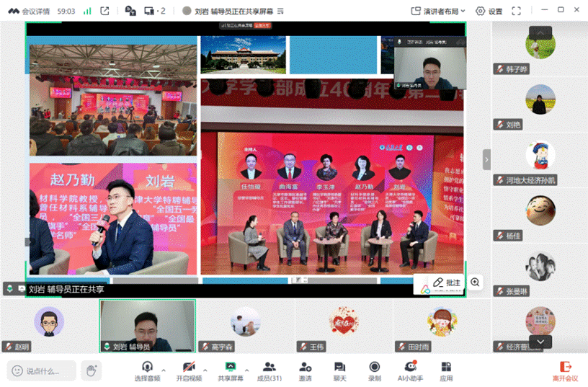The height and width of the screenshot is (387, 588).
Task: Click the 邀请 invite icon
Action: [305, 371]
